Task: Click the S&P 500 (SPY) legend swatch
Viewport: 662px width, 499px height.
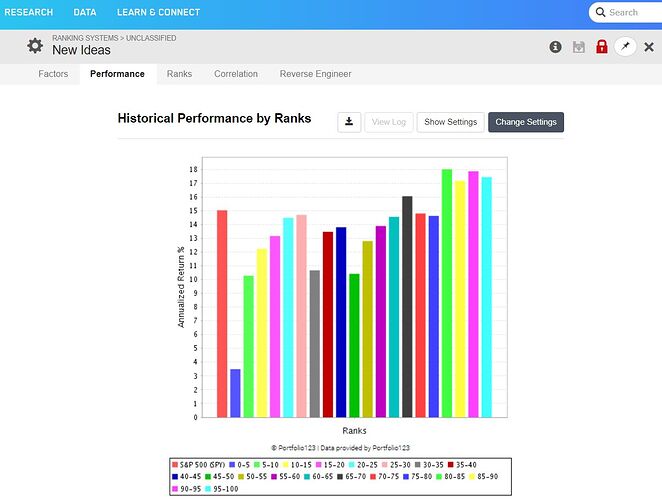Action: click(x=175, y=465)
